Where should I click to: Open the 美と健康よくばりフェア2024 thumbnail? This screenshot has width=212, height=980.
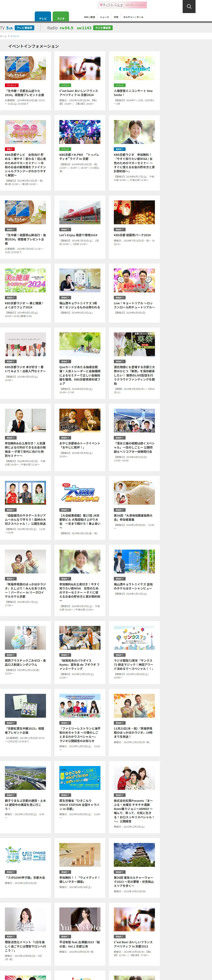tap(25, 280)
